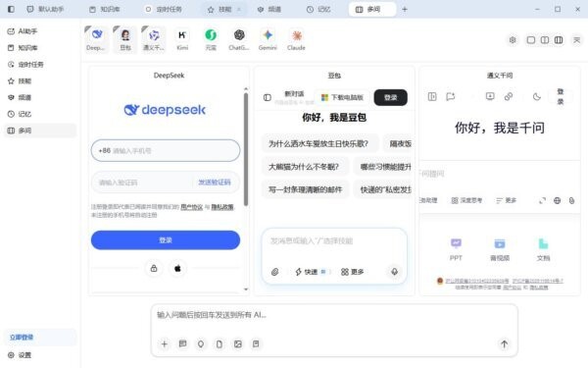Click the blue 登录 button in DeepSeek
Viewport: 588px width, 368px height.
(x=166, y=240)
